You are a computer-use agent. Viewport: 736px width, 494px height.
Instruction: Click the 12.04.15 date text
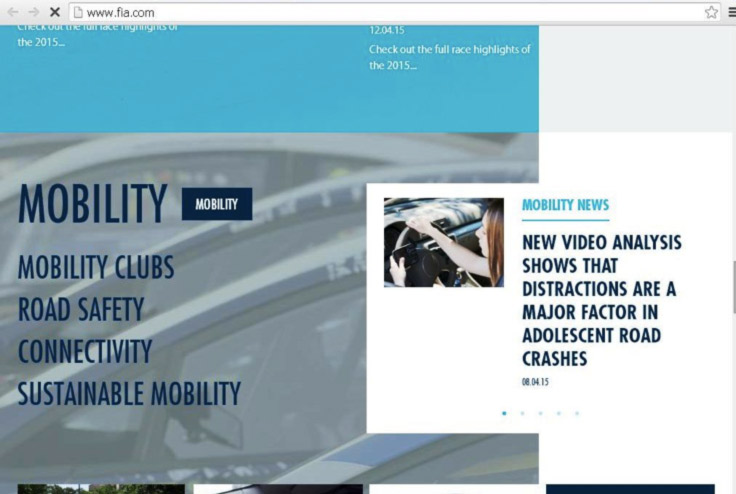pyautogui.click(x=387, y=30)
